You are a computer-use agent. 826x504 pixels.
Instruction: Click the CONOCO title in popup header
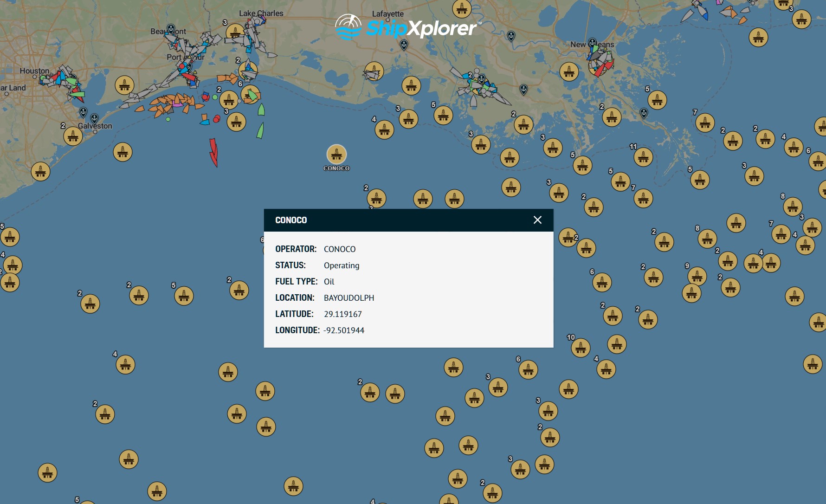point(291,220)
